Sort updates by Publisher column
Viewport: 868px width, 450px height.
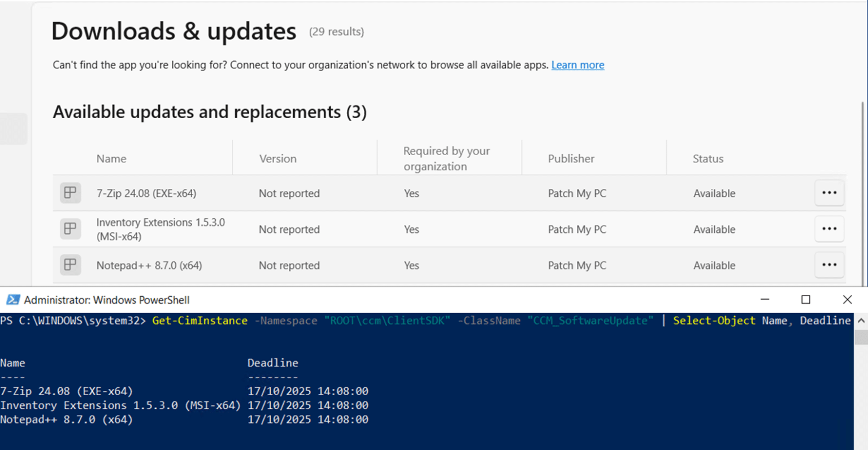(571, 159)
